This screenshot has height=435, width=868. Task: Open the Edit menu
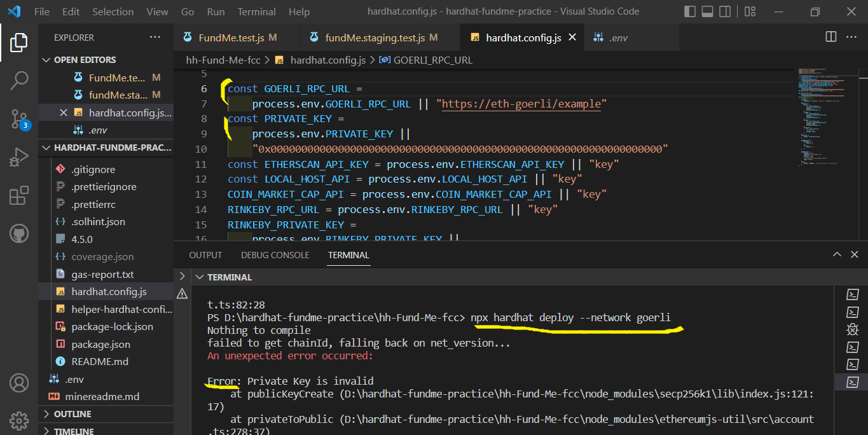pyautogui.click(x=71, y=11)
